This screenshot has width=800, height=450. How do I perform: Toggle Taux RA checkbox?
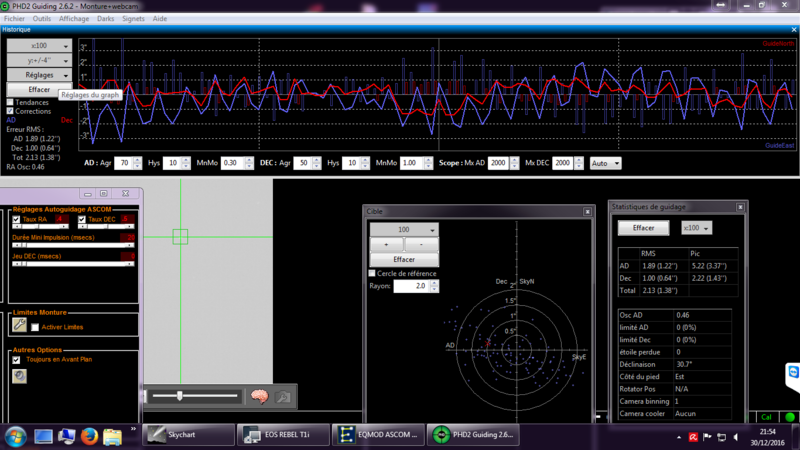click(16, 219)
